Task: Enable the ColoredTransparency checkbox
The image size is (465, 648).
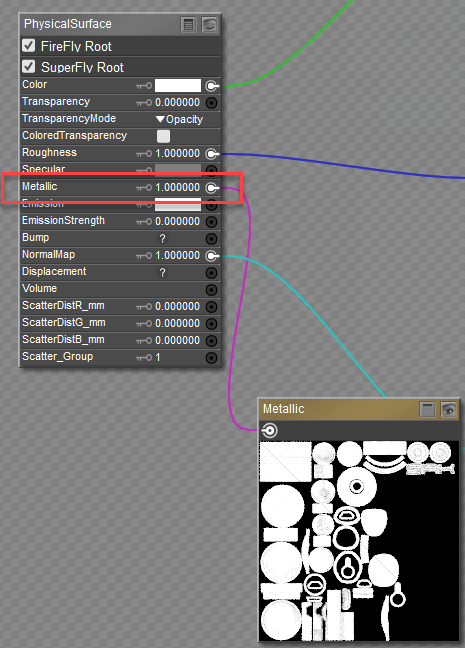Action: [163, 136]
